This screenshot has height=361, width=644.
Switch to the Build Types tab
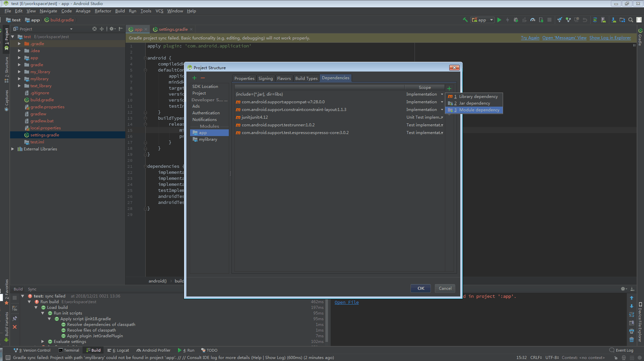tap(306, 78)
